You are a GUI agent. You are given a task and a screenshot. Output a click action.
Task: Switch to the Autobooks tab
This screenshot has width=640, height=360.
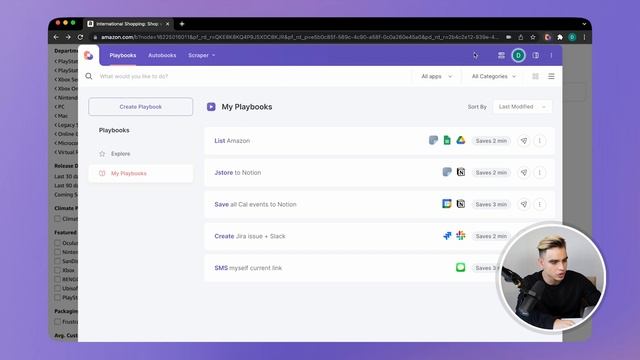[x=162, y=55]
